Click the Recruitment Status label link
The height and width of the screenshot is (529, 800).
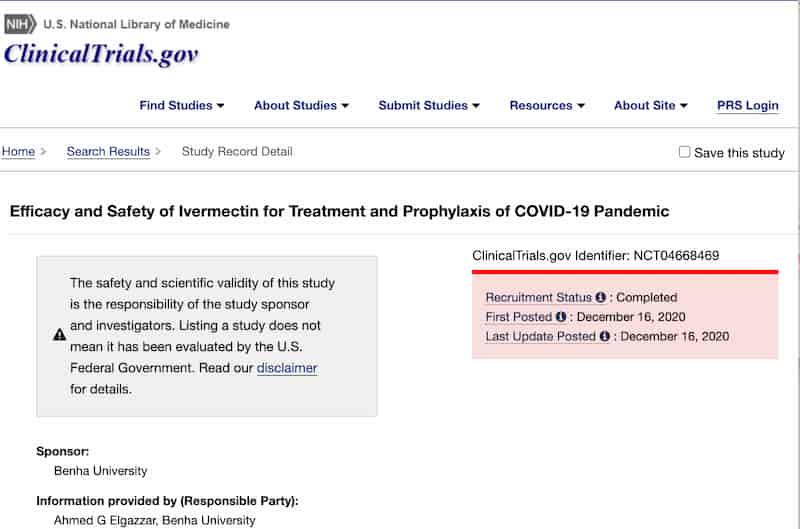[x=538, y=297]
